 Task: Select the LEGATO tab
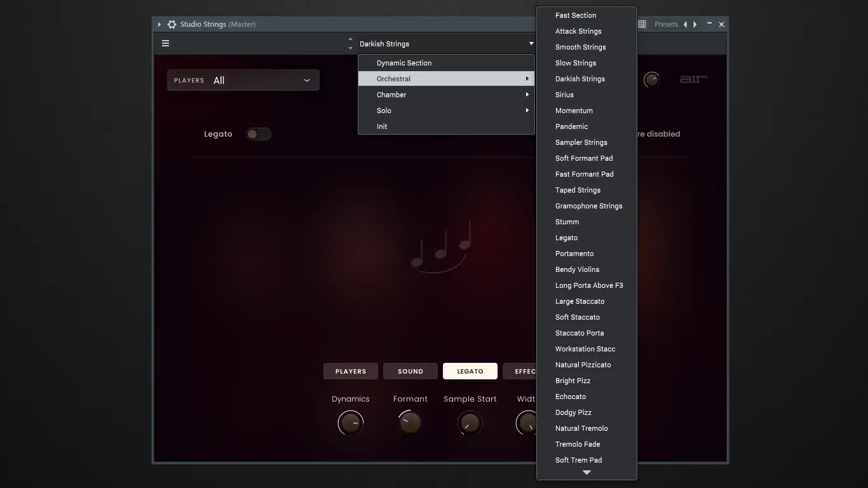coord(470,371)
